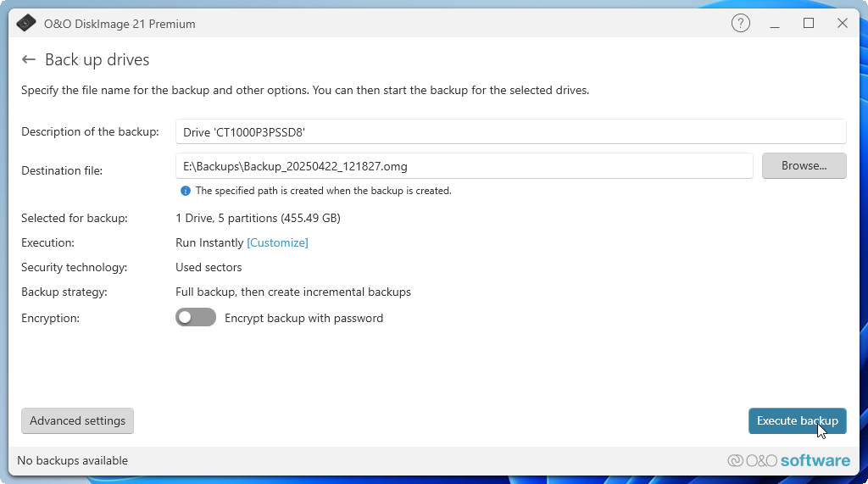Start the backup with Execute backup

(797, 421)
